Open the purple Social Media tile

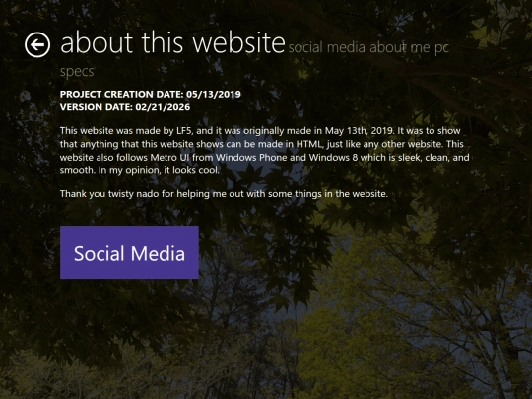pyautogui.click(x=129, y=252)
